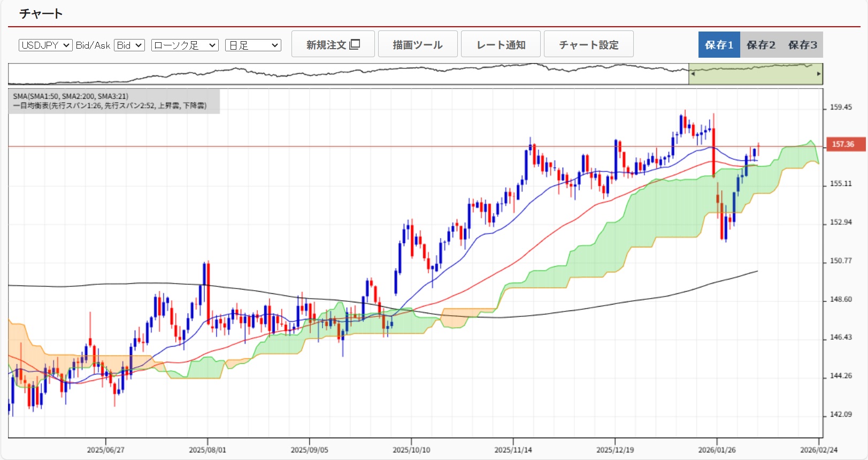
Task: Click the popup window icon on 新規注文
Action: point(355,44)
